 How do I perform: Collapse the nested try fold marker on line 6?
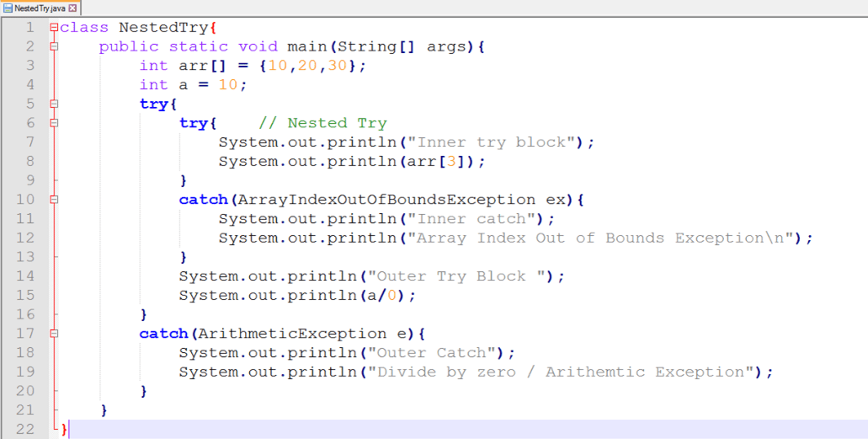(54, 123)
